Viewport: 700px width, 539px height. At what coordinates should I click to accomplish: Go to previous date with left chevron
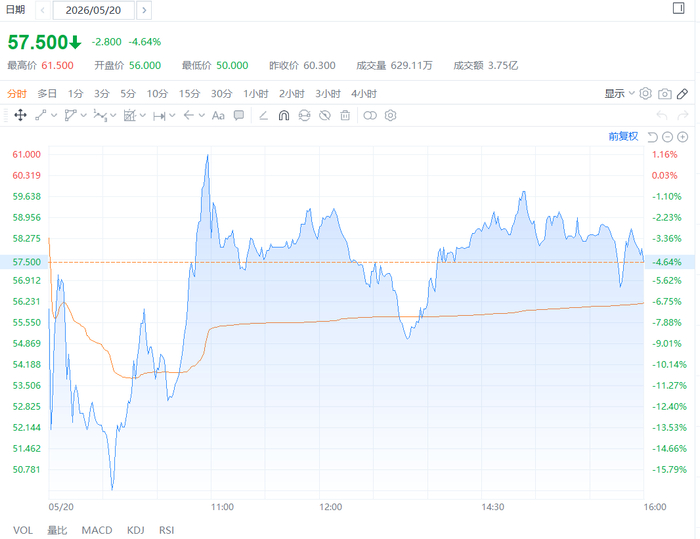42,10
